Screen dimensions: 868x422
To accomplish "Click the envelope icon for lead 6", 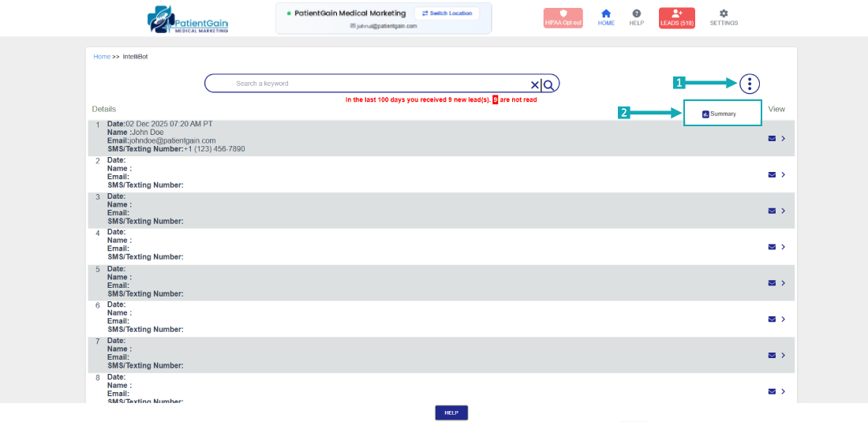I will 772,319.
